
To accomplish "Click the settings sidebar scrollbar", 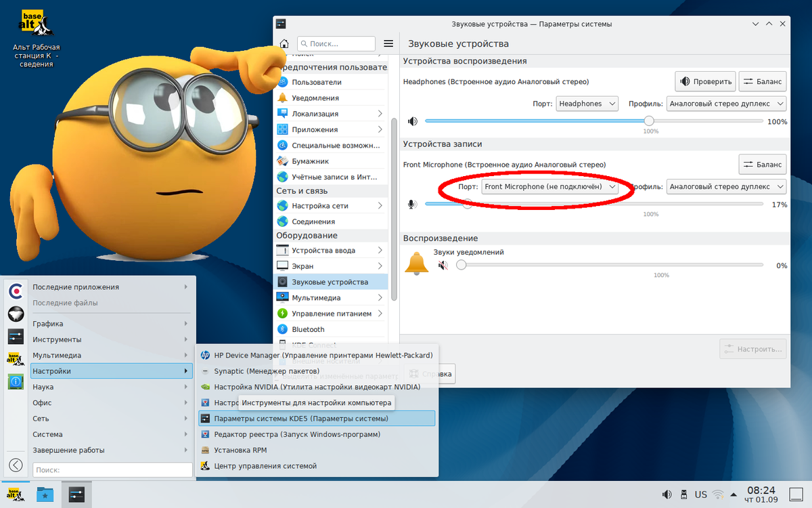I will click(x=394, y=210).
